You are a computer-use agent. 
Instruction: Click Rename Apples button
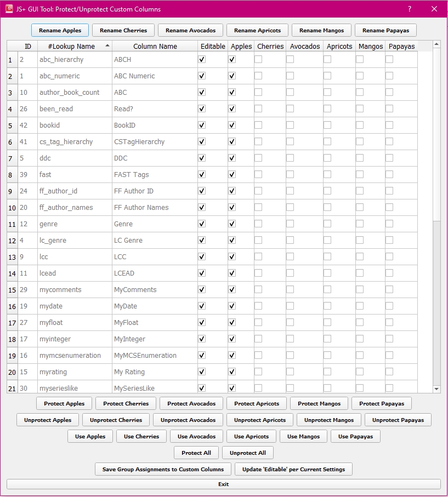[x=60, y=31]
